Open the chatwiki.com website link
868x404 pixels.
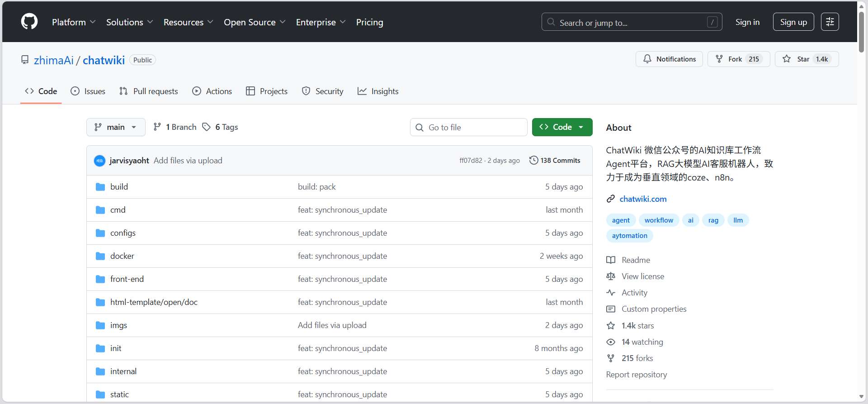[x=643, y=199]
